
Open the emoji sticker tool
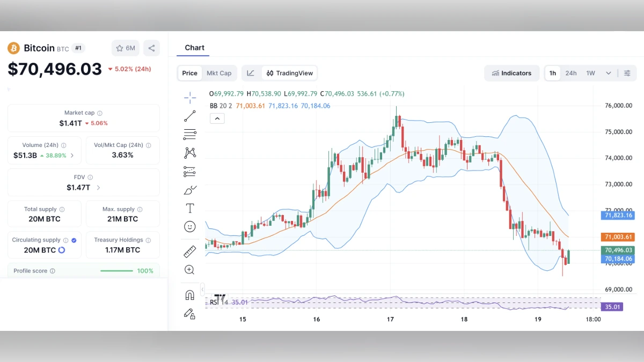click(189, 226)
